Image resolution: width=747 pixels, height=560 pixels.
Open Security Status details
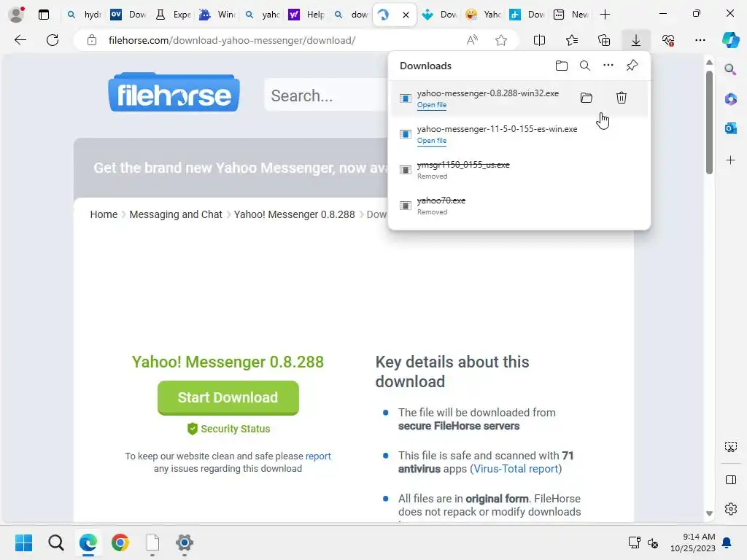tap(228, 429)
